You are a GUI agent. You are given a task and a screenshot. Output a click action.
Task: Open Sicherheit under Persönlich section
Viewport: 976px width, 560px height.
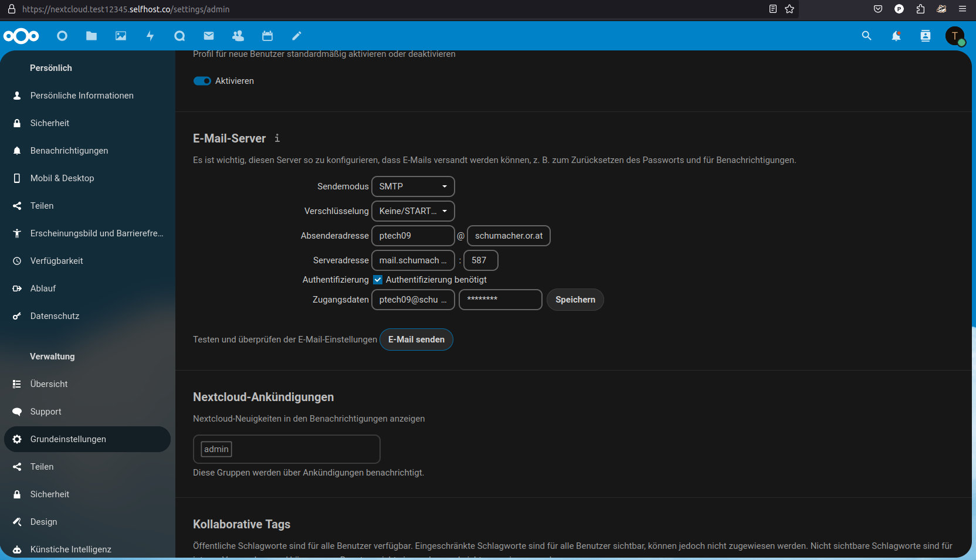click(50, 123)
